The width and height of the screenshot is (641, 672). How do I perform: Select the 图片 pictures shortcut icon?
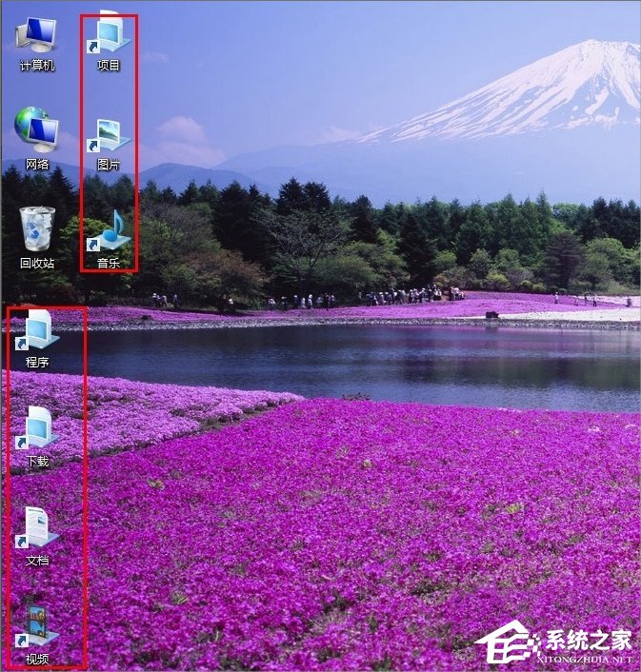pos(109,135)
